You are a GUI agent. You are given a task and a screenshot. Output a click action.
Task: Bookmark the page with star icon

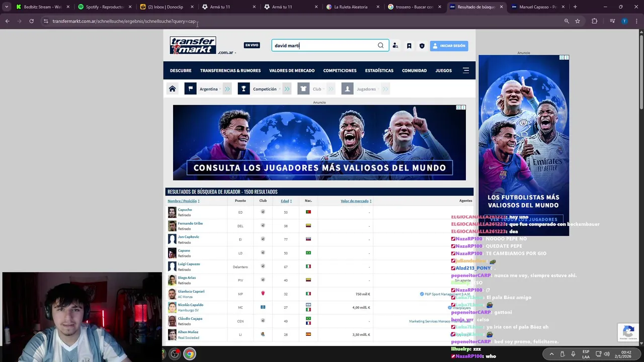click(578, 21)
